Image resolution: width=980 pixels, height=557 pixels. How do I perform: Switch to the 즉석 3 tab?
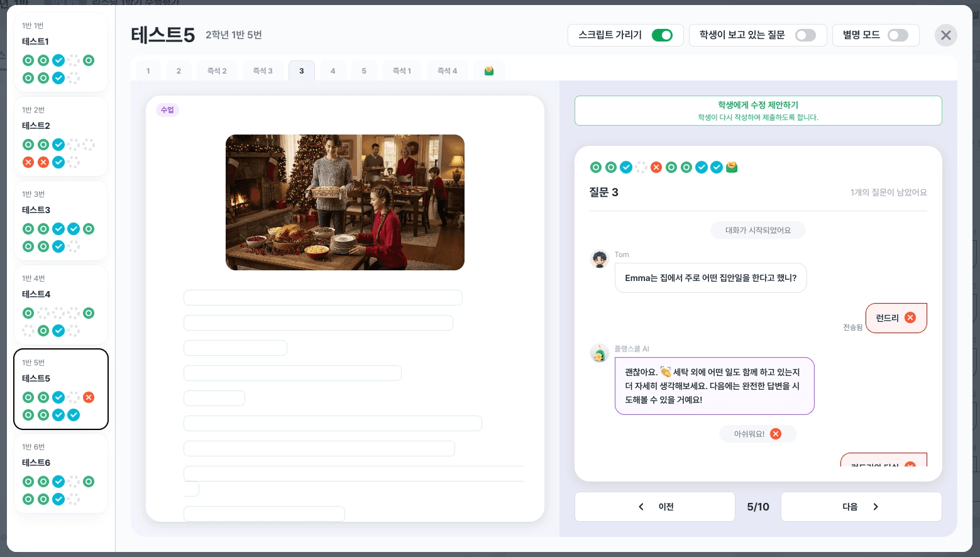click(x=263, y=71)
